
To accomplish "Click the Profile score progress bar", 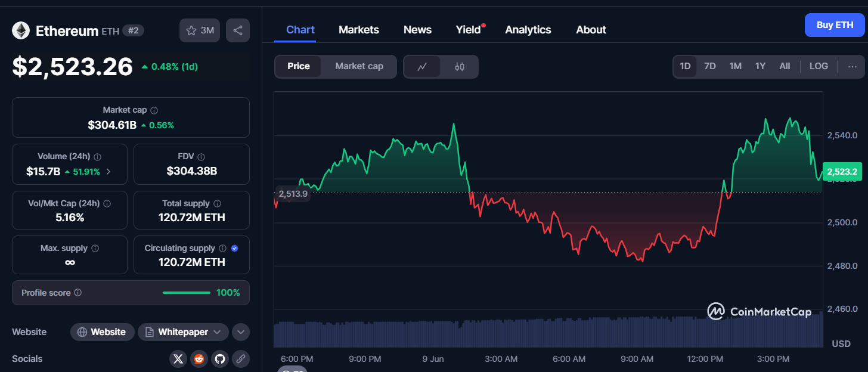I will [186, 293].
